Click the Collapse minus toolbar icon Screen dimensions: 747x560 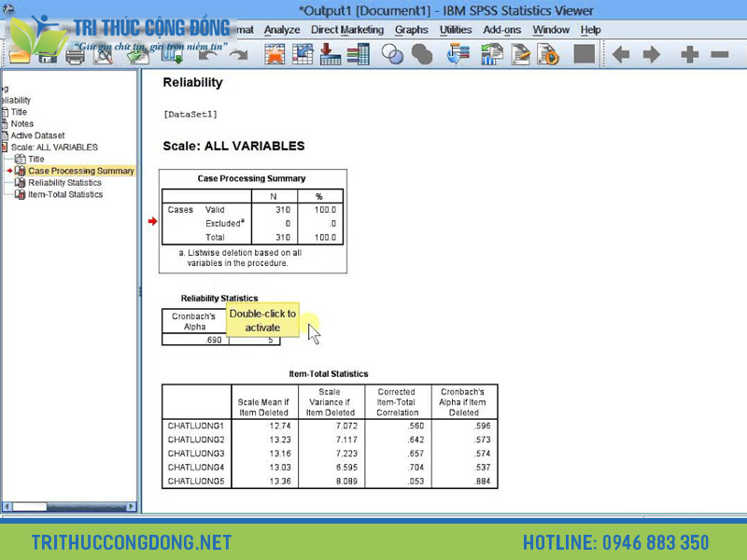tap(719, 54)
